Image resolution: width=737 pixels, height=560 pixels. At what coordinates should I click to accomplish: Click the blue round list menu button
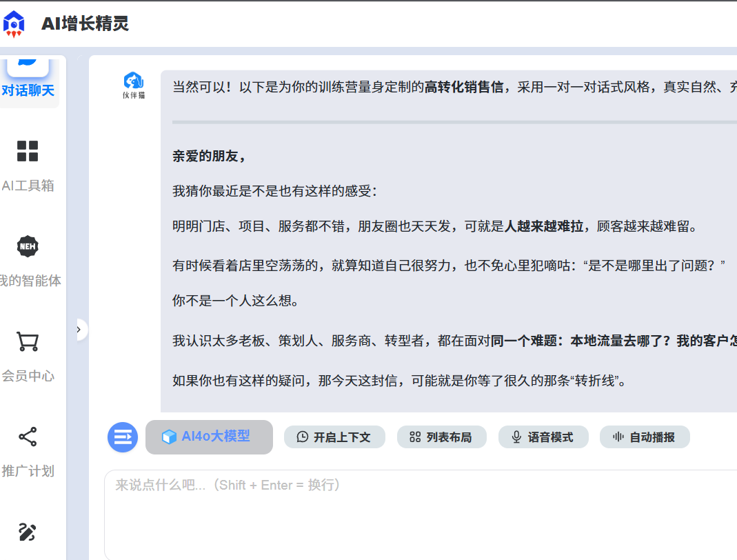[x=123, y=437]
